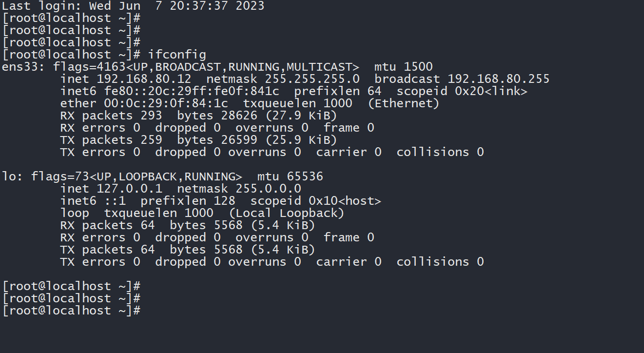This screenshot has width=644, height=353.
Task: Click the broadcast address 192.168.80.255
Action: click(498, 79)
